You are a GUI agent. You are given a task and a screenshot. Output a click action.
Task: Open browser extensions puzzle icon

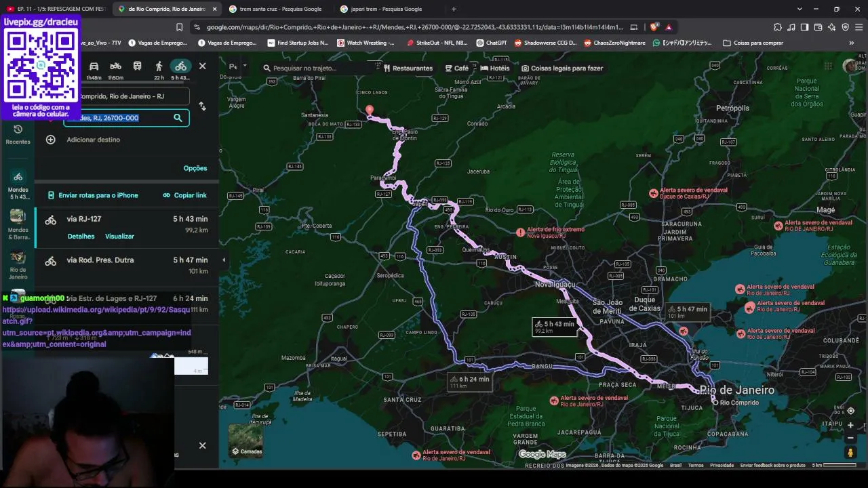tap(778, 27)
